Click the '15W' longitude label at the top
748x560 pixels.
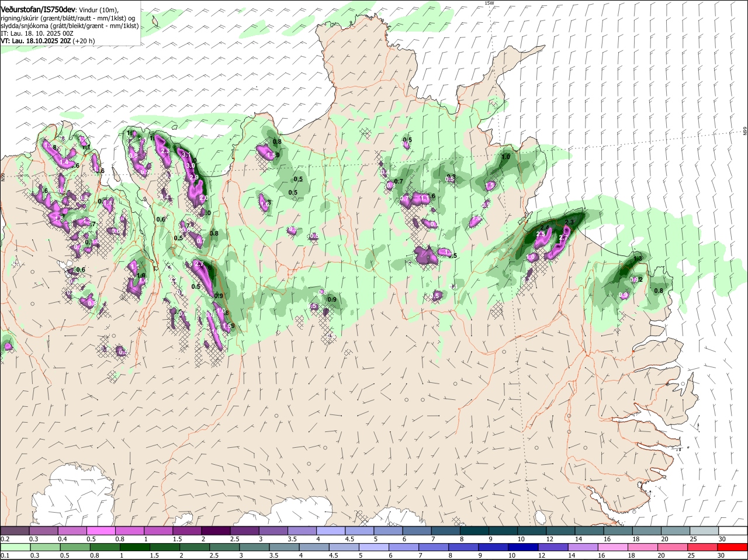[489, 3]
